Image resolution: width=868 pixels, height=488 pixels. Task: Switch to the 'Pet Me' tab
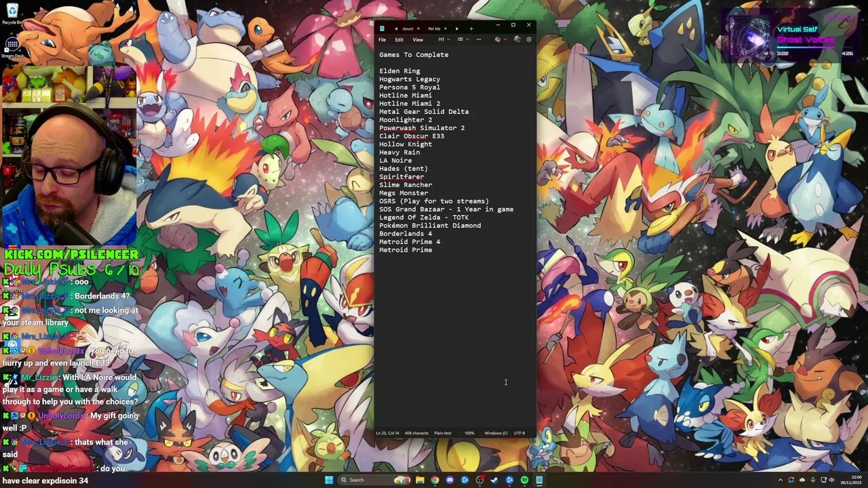click(x=434, y=28)
